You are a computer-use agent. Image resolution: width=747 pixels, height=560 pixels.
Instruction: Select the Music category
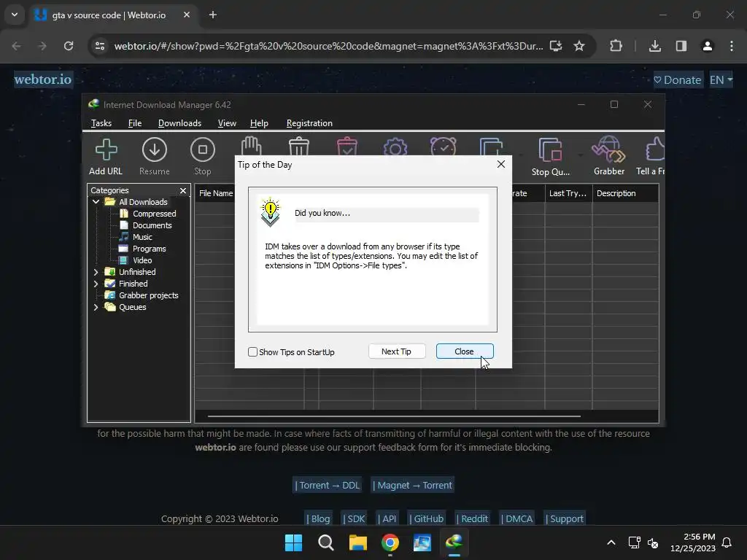click(142, 237)
